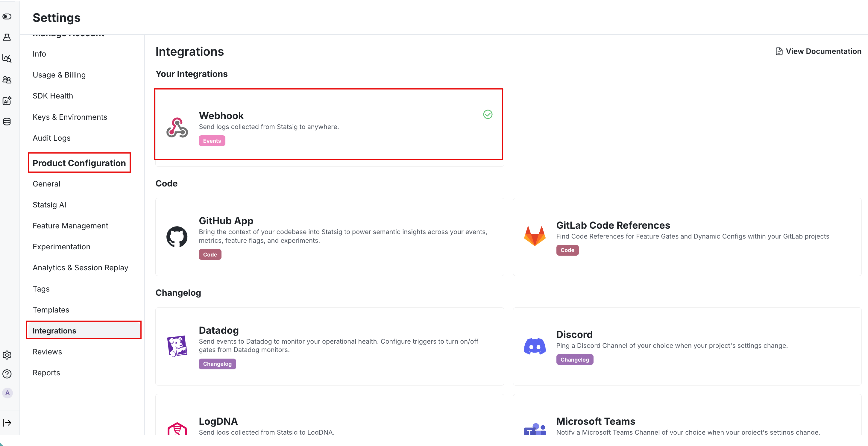Screen dimensions: 868x446
Task: Expand the sidebar with the arrow icon
Action: [x=7, y=423]
